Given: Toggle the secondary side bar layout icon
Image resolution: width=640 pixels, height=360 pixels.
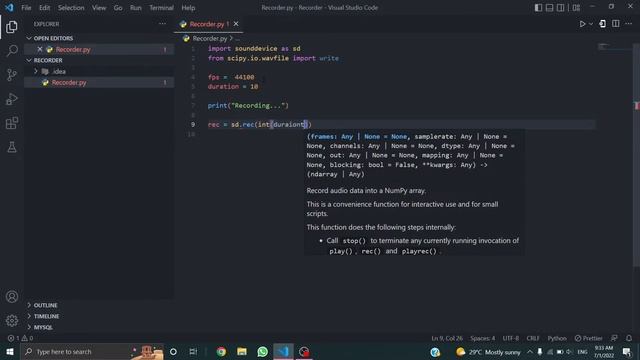Looking at the screenshot, I should 561,8.
